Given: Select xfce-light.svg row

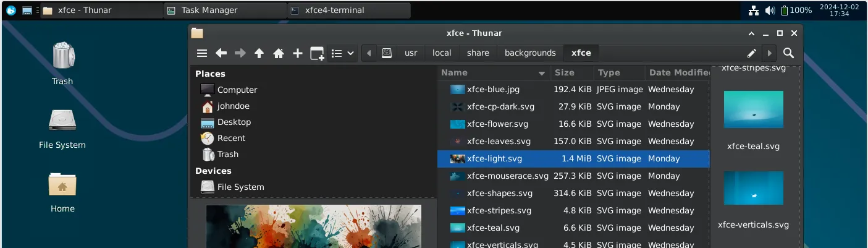Looking at the screenshot, I should (573, 158).
